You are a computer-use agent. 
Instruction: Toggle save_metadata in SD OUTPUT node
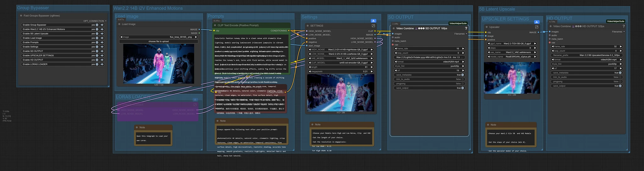(x=462, y=75)
